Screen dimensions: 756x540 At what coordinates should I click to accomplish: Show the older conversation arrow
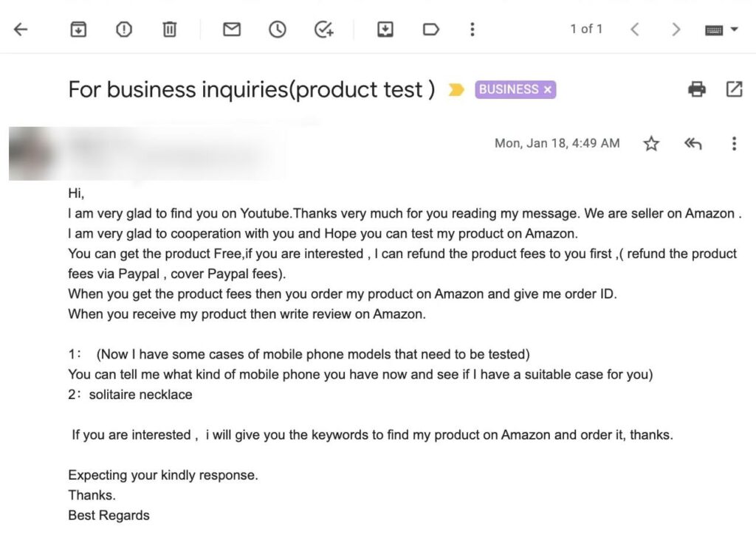[x=676, y=30]
